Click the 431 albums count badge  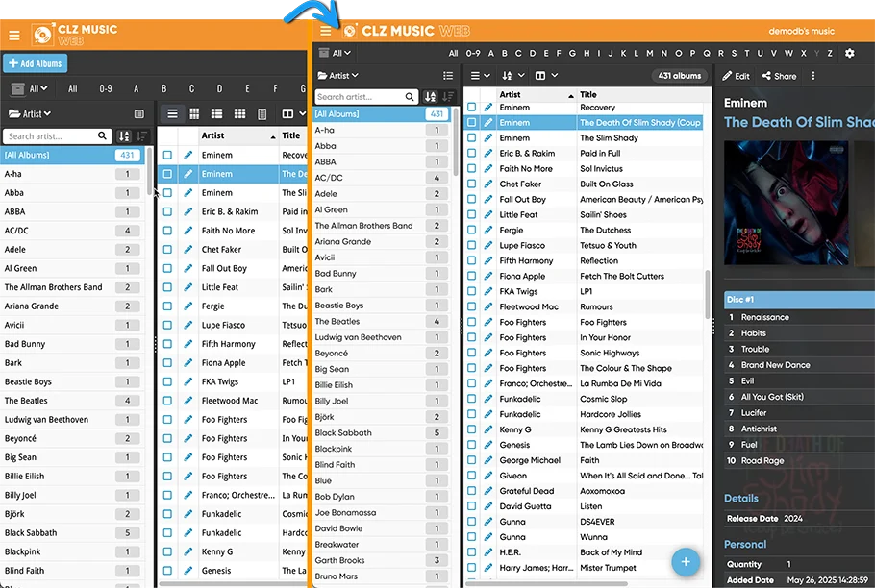pos(679,75)
